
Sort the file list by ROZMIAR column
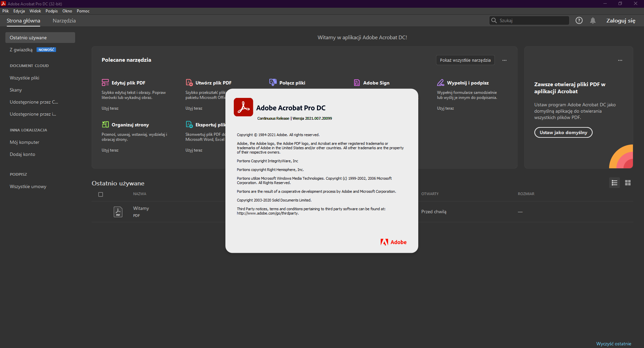coord(526,194)
